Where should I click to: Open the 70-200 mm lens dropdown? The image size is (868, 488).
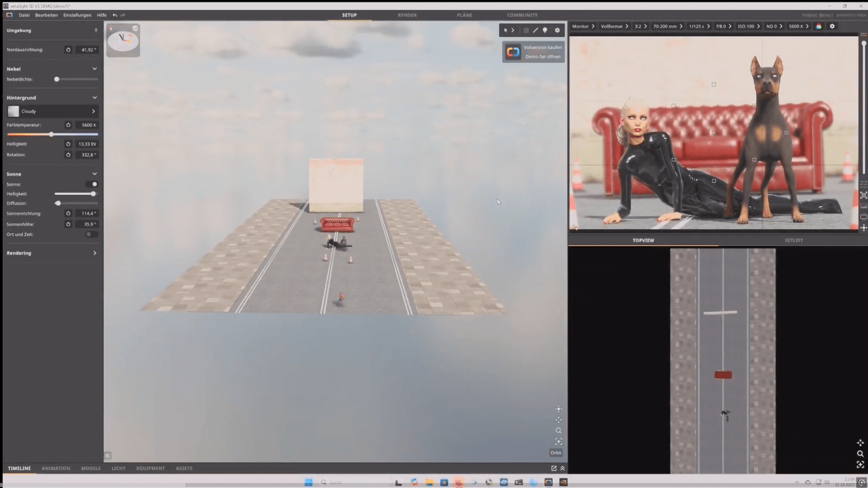tap(668, 26)
